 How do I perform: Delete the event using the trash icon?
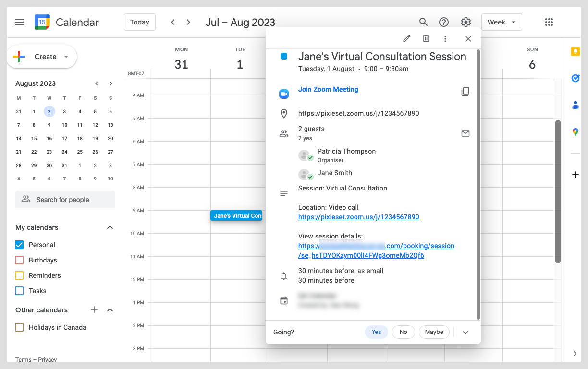click(426, 39)
